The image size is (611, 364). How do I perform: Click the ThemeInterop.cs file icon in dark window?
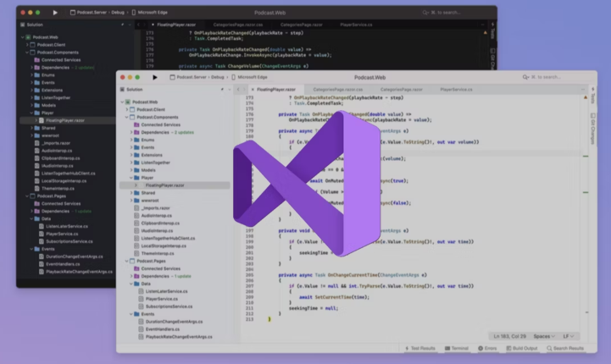pyautogui.click(x=36, y=189)
